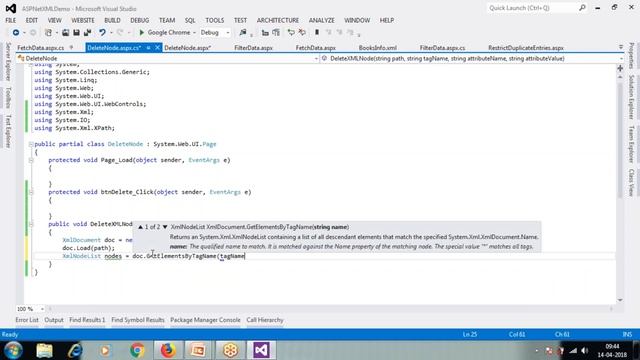Click the volume icon in system tray
The image size is (640, 360).
584,351
